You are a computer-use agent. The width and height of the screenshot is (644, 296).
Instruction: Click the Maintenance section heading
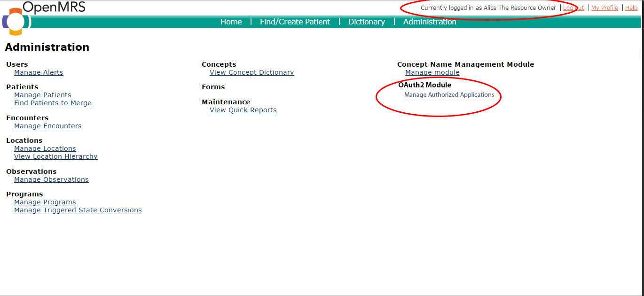(226, 102)
